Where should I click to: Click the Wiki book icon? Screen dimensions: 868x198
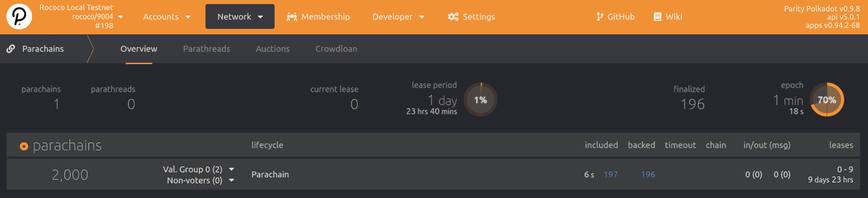(658, 17)
